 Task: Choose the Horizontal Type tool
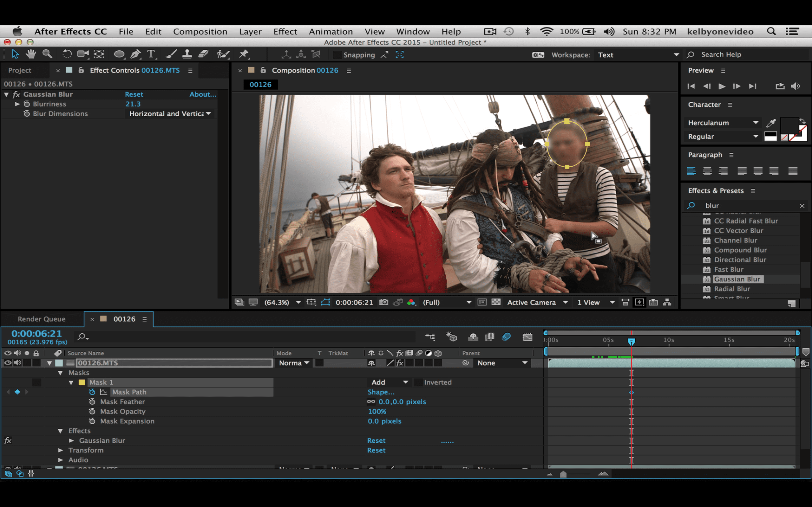151,54
